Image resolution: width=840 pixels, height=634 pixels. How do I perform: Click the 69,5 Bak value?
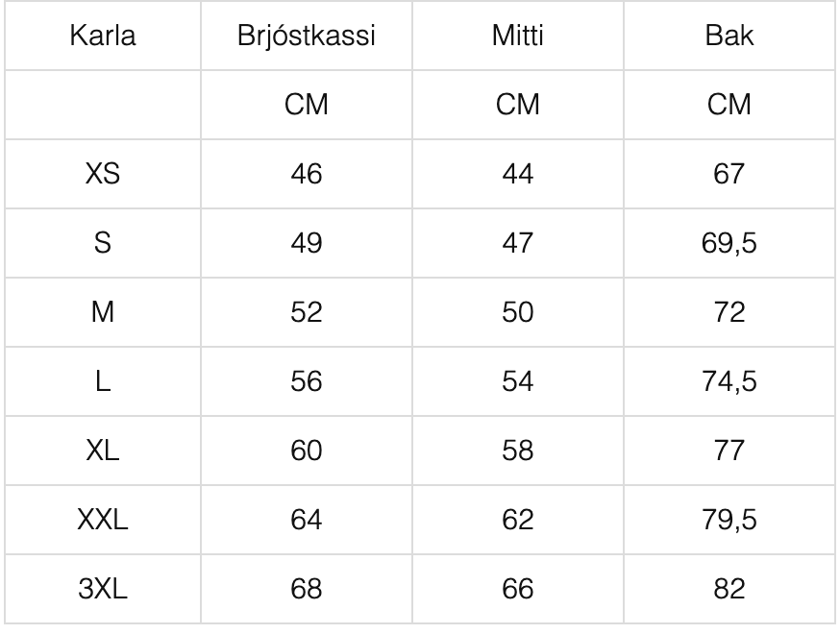pyautogui.click(x=729, y=243)
